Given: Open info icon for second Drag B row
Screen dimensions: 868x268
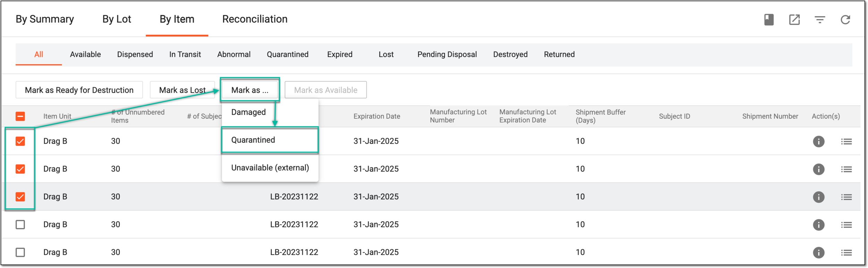Looking at the screenshot, I should (818, 169).
